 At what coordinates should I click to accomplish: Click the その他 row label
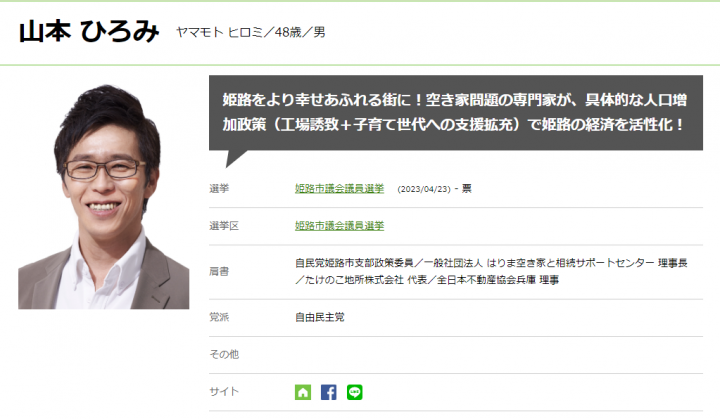point(223,354)
